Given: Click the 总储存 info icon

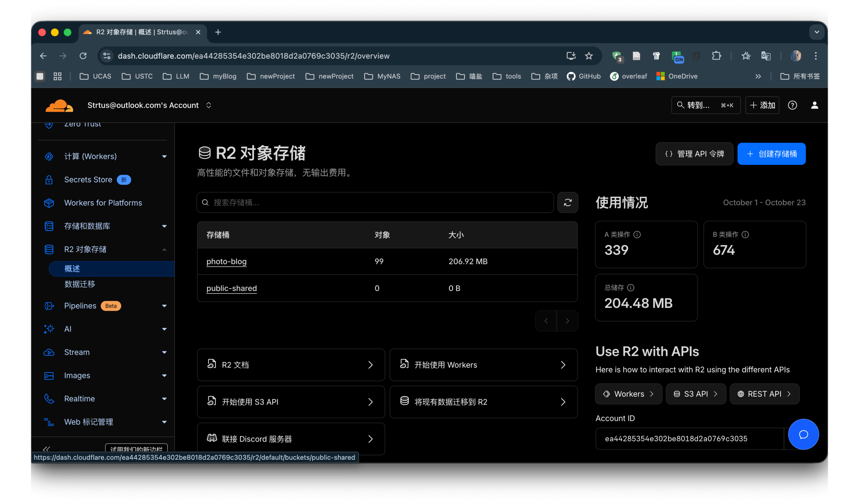Looking at the screenshot, I should point(630,288).
